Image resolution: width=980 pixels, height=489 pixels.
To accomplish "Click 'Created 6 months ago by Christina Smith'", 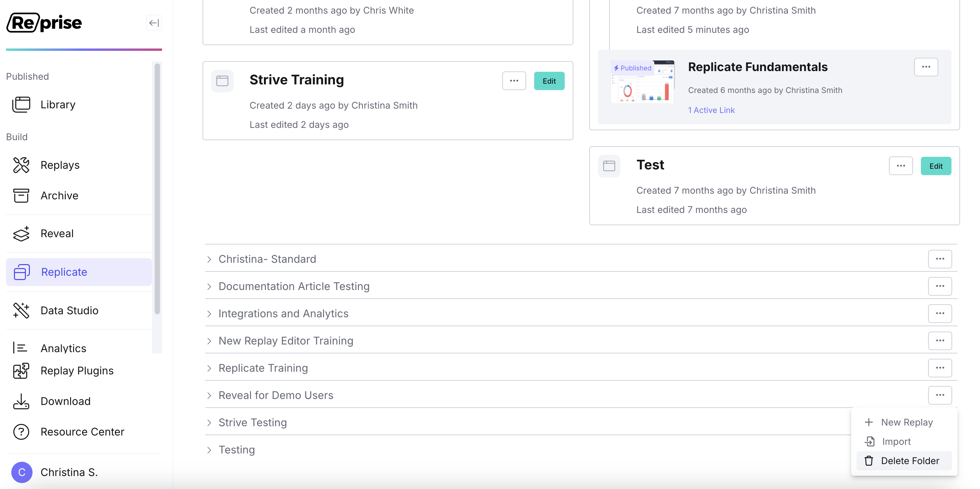I will [x=765, y=90].
